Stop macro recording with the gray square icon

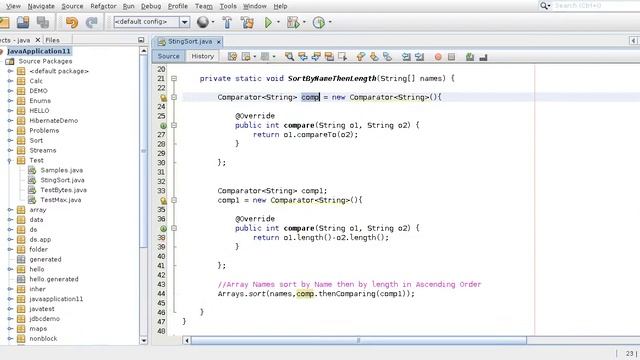pos(451,57)
